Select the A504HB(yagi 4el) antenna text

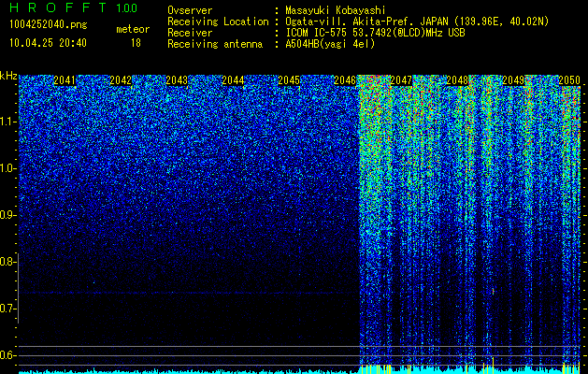[330, 44]
